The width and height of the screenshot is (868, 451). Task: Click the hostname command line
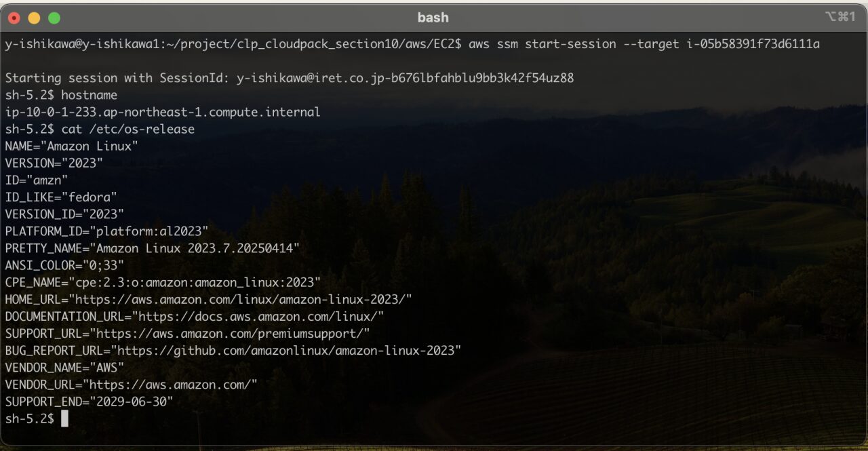(61, 95)
